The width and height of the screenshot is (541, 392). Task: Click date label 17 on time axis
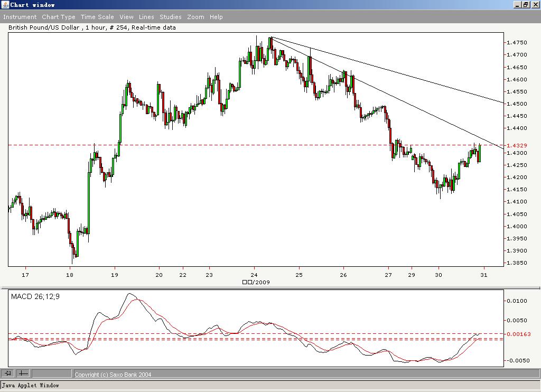25,275
